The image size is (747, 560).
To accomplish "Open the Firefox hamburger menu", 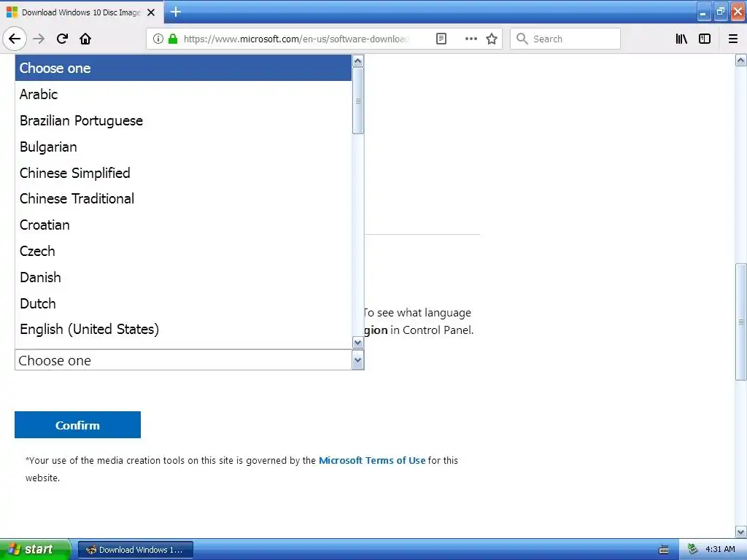I will (733, 39).
